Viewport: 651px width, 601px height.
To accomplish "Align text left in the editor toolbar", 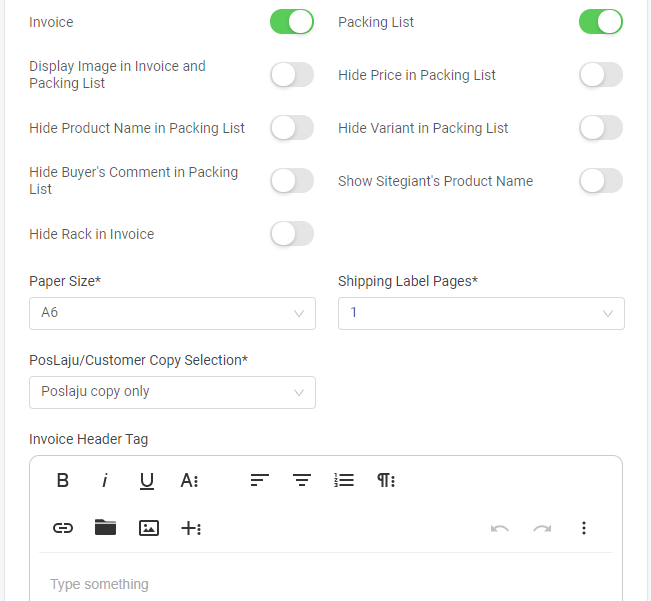I will 260,480.
